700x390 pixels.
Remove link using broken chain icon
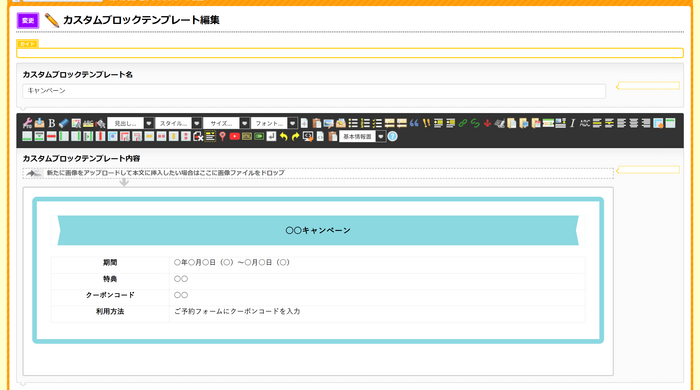(475, 123)
